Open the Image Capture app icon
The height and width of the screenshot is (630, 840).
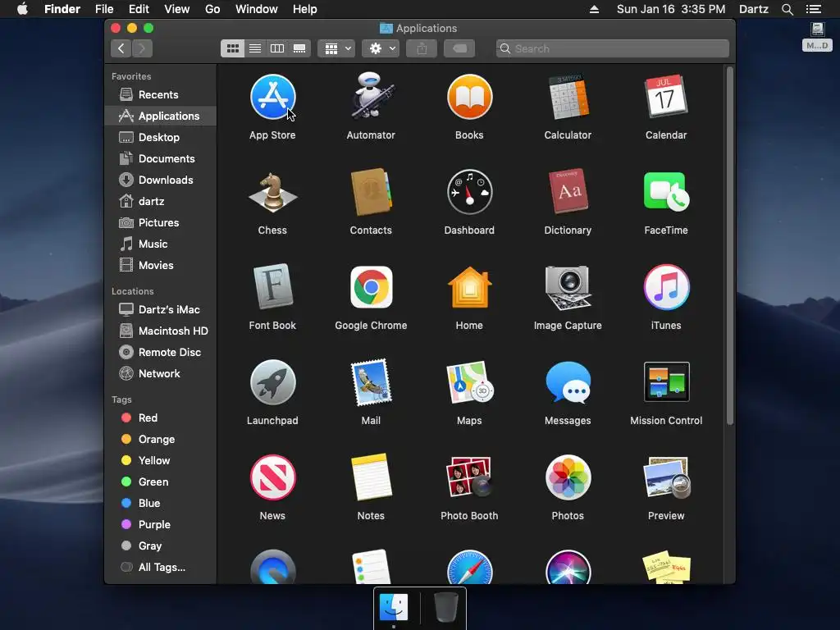pyautogui.click(x=568, y=288)
